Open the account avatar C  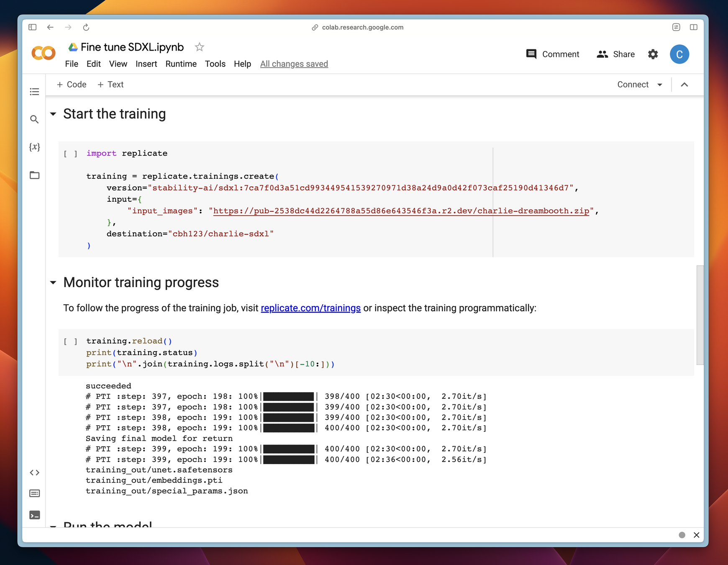(x=679, y=54)
